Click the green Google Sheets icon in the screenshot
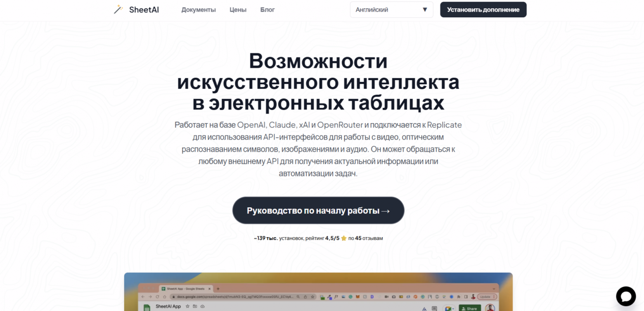This screenshot has width=644, height=311. click(147, 307)
